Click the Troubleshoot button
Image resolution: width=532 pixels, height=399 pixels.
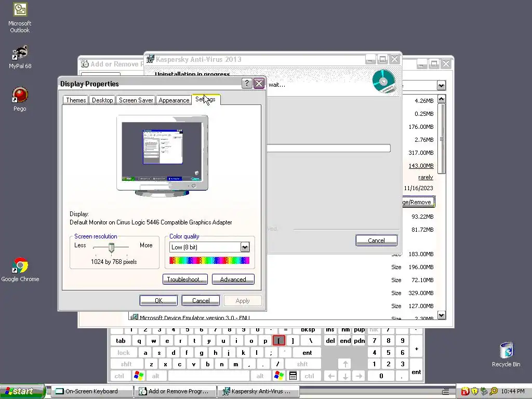coord(185,279)
